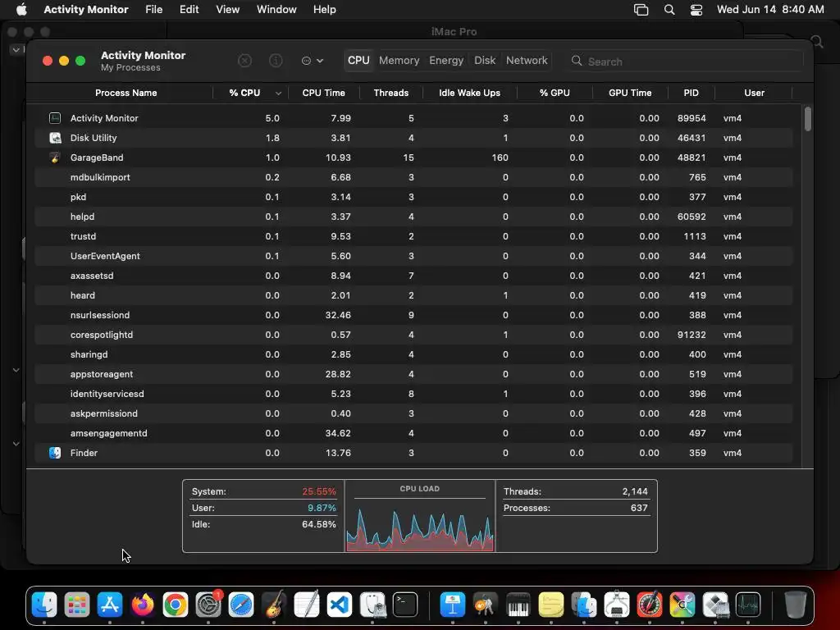Open GarageBand guitar icon in Dock
The image size is (840, 630).
(x=274, y=605)
